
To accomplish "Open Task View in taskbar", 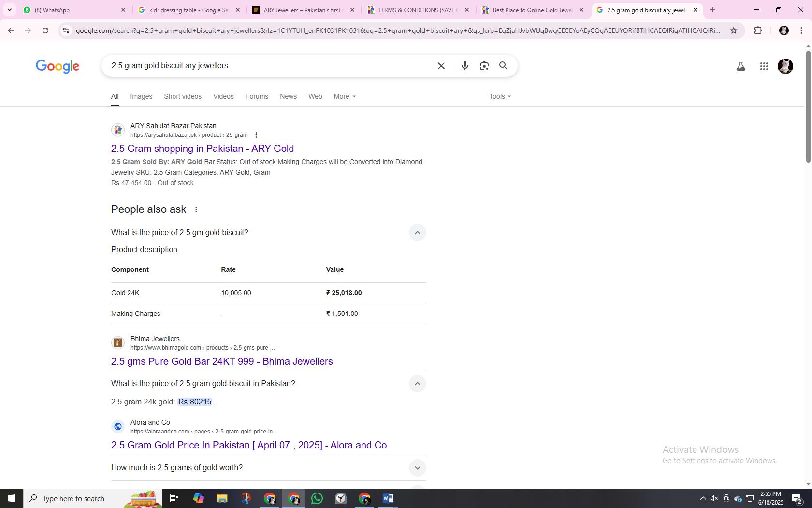I will 174,498.
